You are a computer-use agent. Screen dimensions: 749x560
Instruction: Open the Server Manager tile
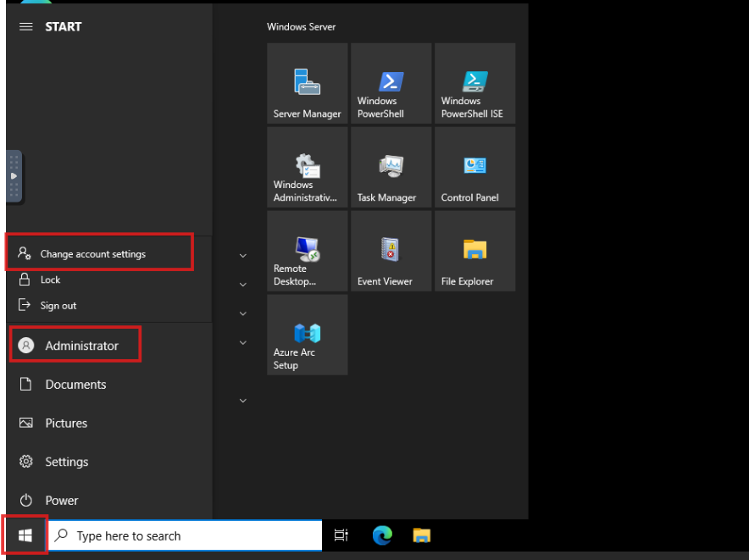pos(308,84)
